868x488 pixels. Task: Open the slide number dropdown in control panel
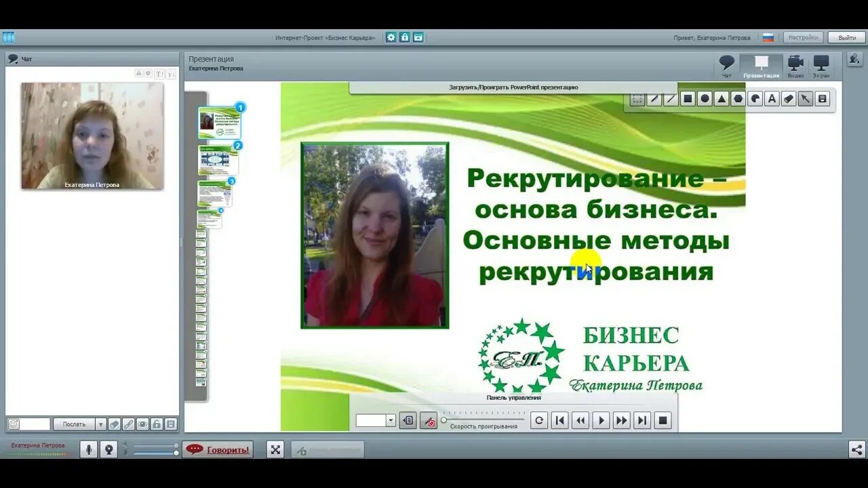click(x=391, y=420)
